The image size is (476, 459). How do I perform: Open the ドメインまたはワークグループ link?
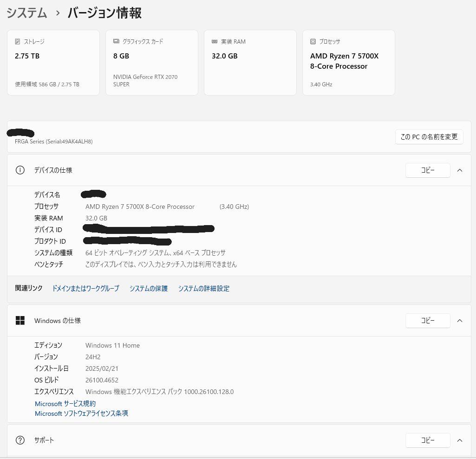[x=85, y=288]
